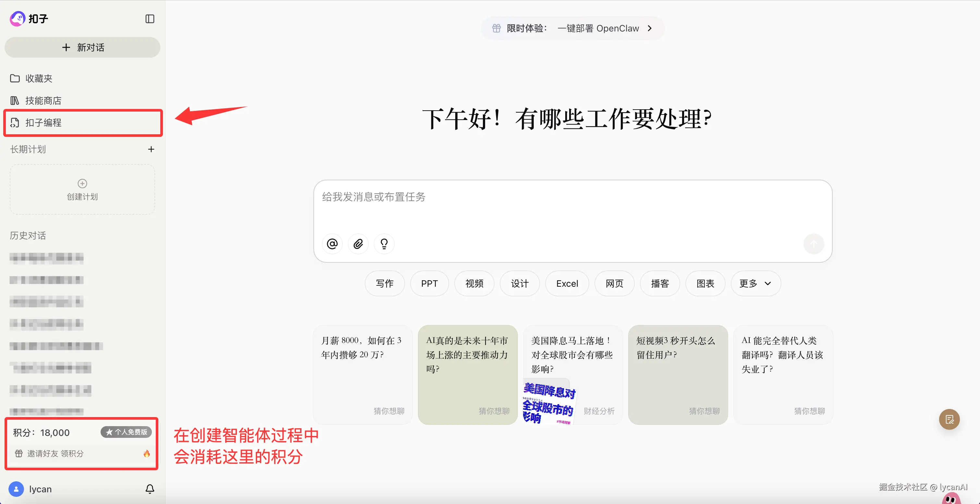Click the floating feedback note icon
Screen dimensions: 980x504
[949, 419]
